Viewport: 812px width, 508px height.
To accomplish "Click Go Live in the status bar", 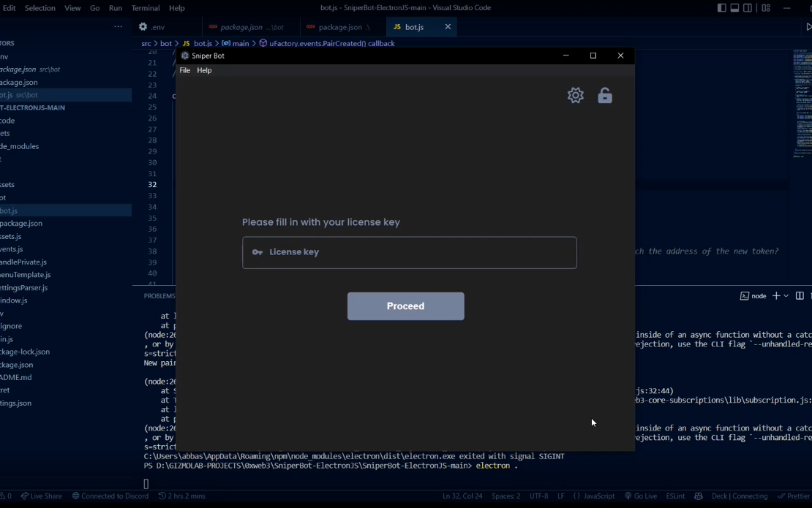I will 641,496.
